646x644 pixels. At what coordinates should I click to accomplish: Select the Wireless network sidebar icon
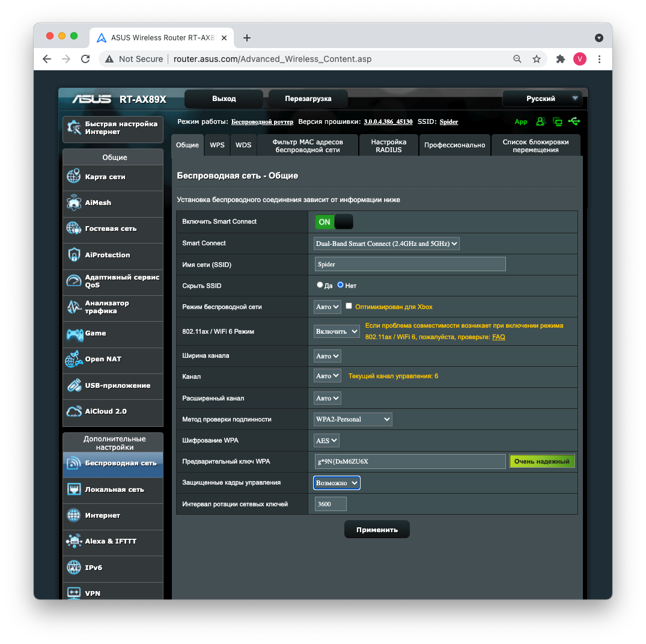tap(74, 463)
